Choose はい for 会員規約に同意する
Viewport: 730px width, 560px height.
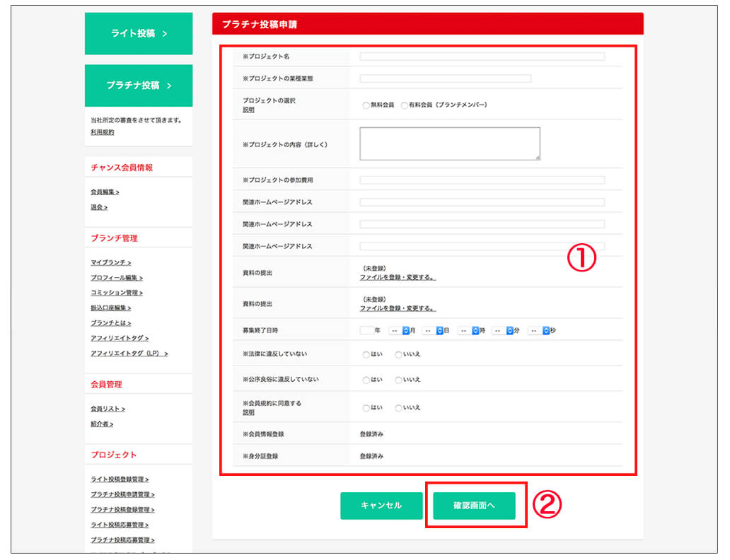(x=366, y=408)
